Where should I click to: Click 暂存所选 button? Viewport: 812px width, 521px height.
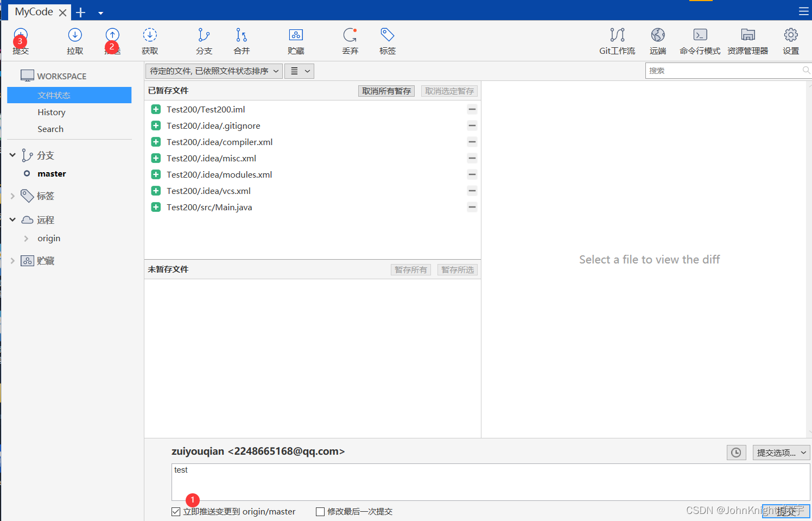click(458, 270)
